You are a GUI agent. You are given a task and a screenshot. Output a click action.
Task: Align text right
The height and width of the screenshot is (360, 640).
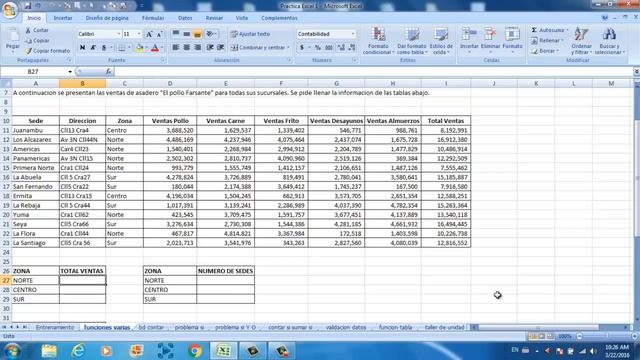[198, 47]
